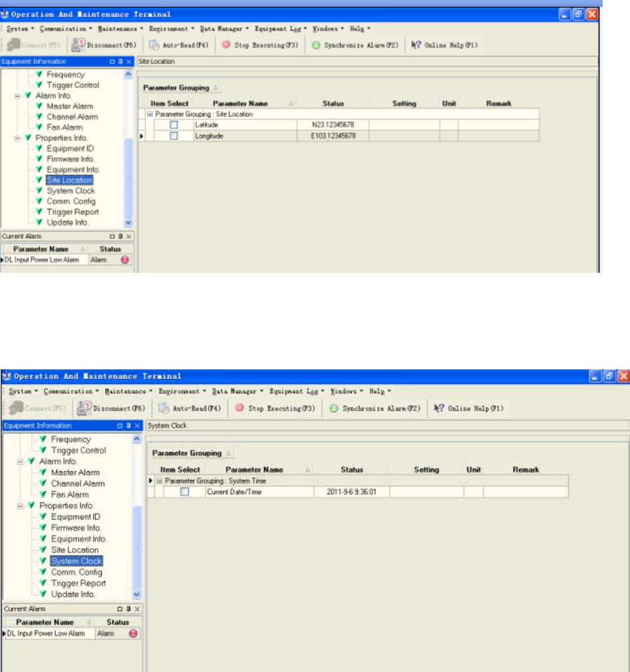Float the Equipment Information panel in upper window
Image resolution: width=630 pixels, height=672 pixels.
point(112,62)
